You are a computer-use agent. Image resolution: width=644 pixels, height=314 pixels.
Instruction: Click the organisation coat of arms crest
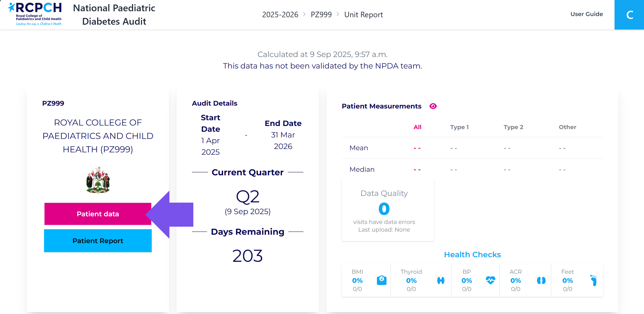98,180
